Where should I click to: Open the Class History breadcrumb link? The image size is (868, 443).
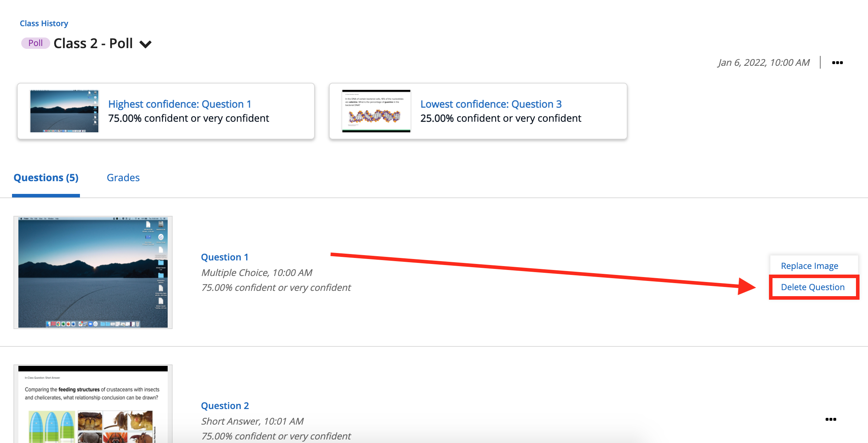pos(44,23)
